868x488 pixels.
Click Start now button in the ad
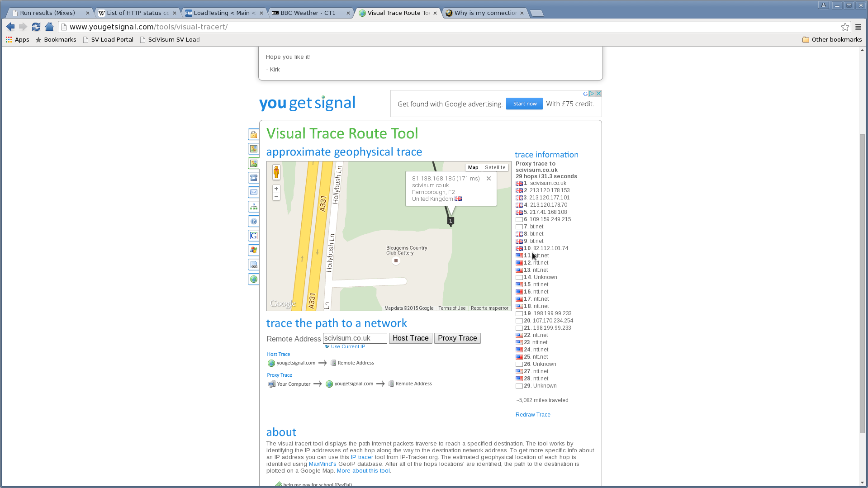click(525, 104)
